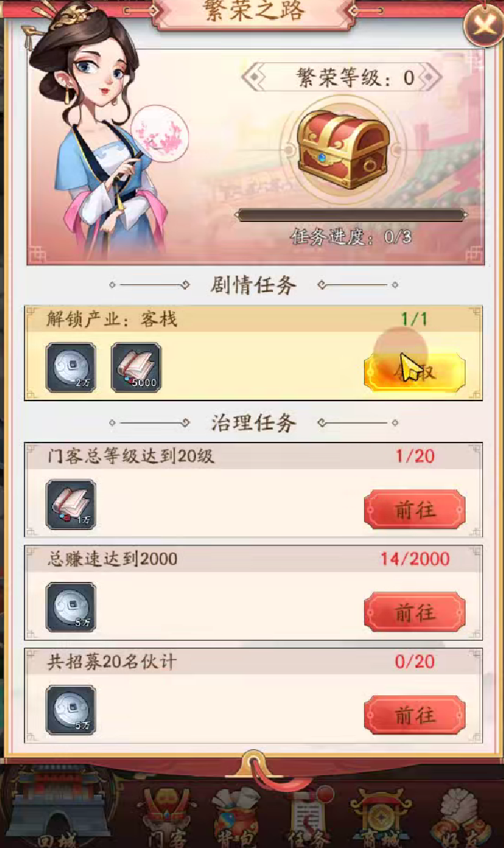Tap the 2万 silver coin reward icon

coord(71,367)
